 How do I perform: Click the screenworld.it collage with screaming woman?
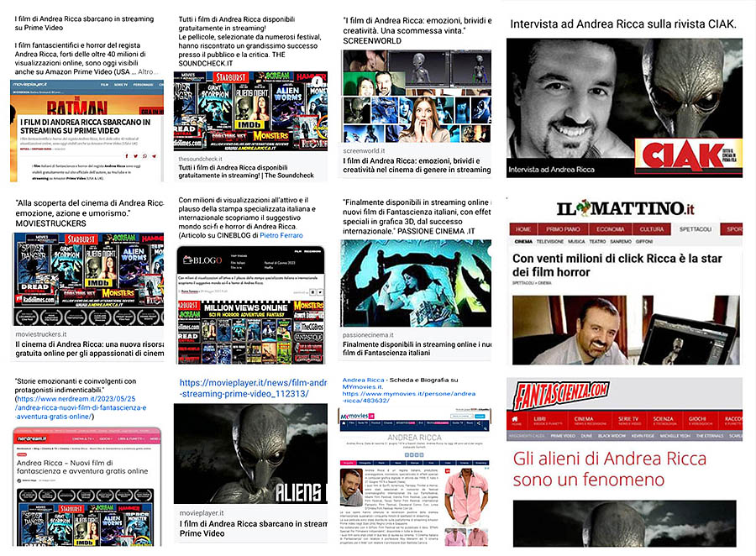(416, 96)
